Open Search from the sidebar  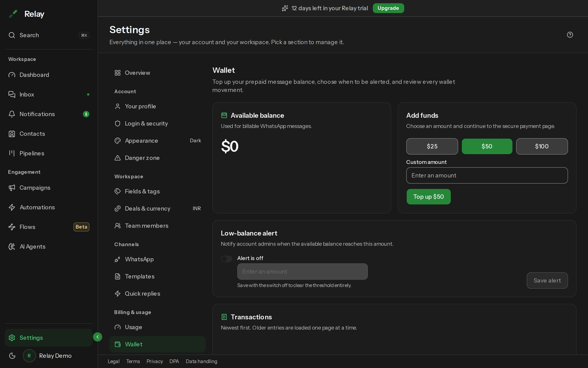point(49,35)
